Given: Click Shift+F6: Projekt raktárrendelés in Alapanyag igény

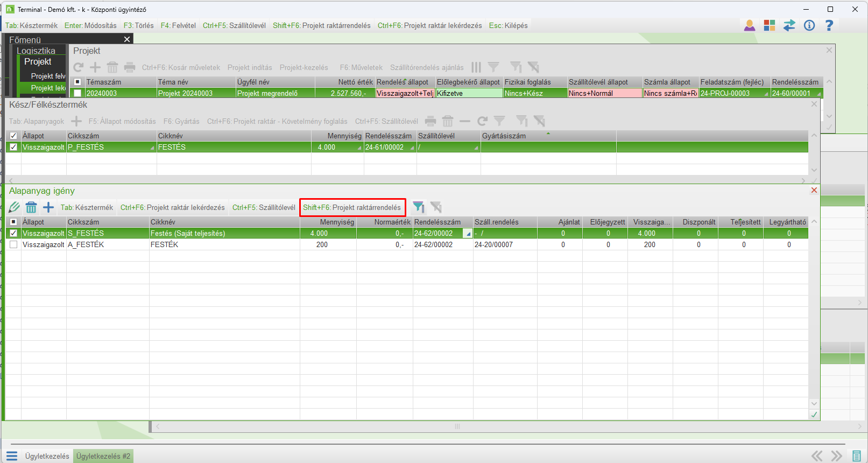Looking at the screenshot, I should point(352,207).
